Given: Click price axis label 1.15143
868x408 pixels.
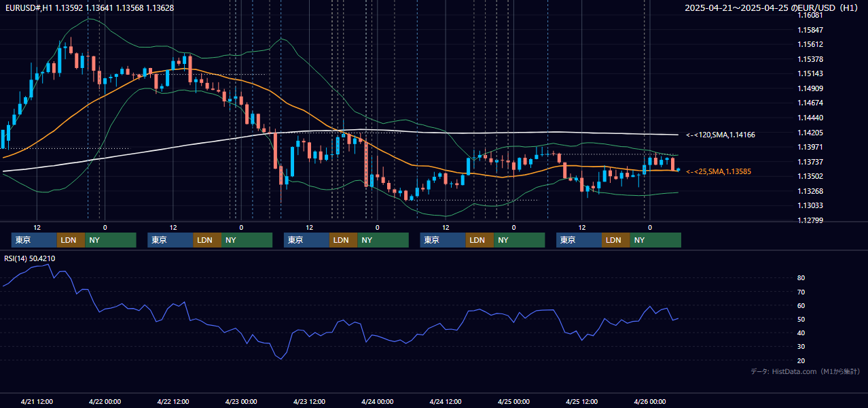Looking at the screenshot, I should click(811, 73).
